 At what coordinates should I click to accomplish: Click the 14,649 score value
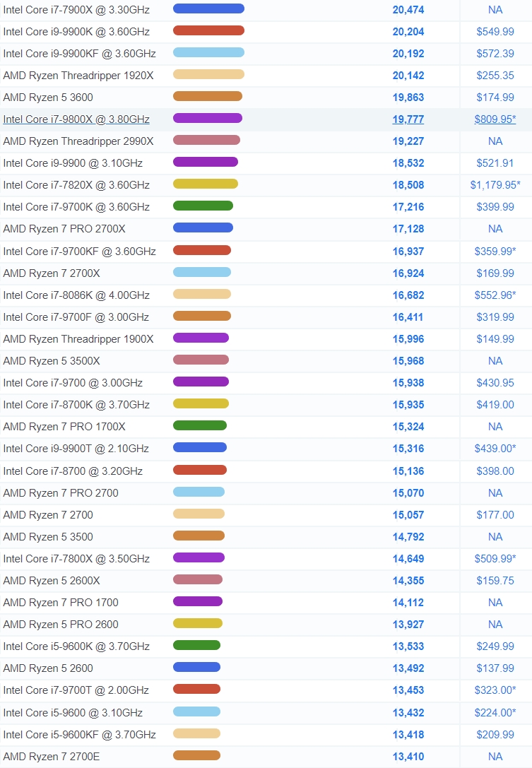point(408,559)
